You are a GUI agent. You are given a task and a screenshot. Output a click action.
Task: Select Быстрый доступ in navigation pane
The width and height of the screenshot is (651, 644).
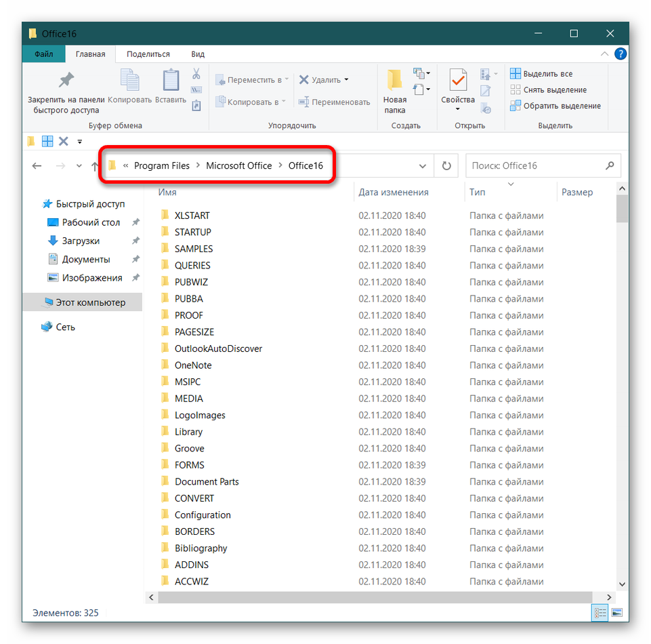tap(83, 204)
